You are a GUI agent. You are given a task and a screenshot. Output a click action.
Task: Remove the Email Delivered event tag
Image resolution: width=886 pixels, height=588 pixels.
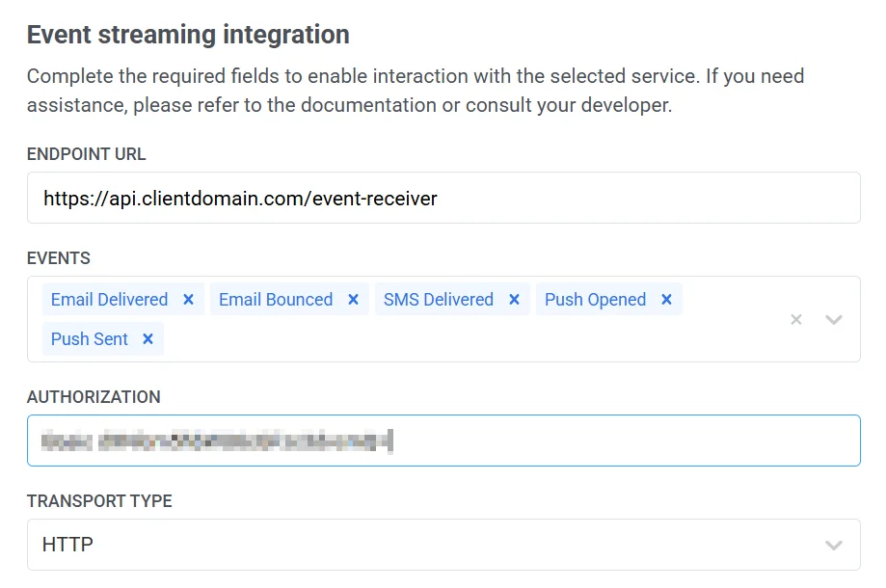click(x=188, y=300)
